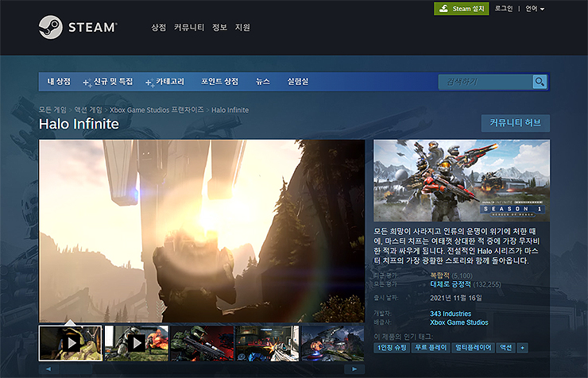Select the 포인트 상점 tab
Image resolution: width=588 pixels, height=378 pixels.
pyautogui.click(x=219, y=82)
